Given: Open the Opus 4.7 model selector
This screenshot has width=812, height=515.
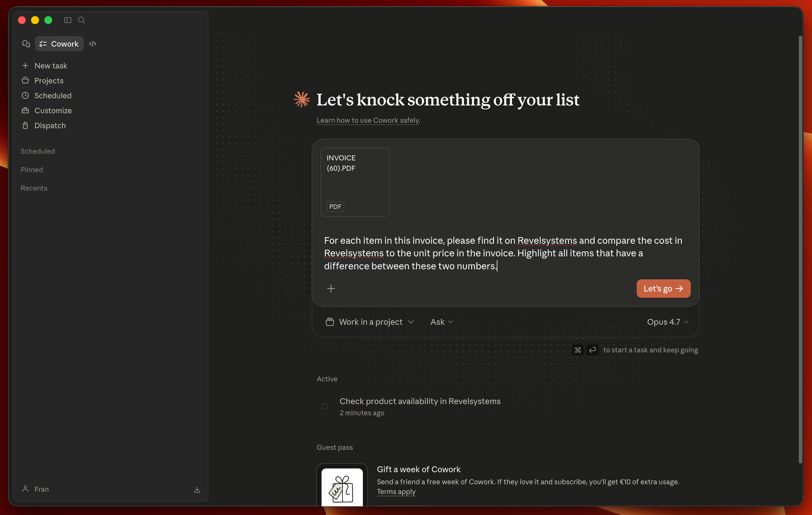Looking at the screenshot, I should coord(667,322).
